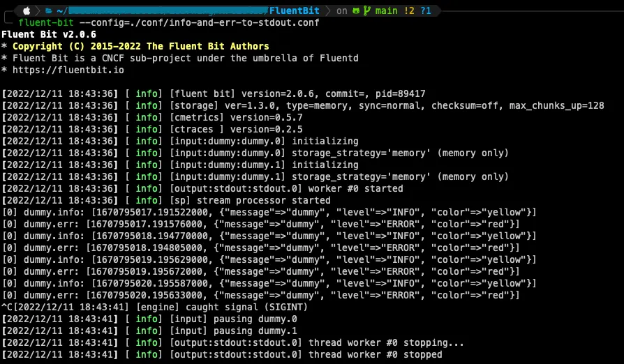Click dummy.err record timestamp 1670795017.191576000
The height and width of the screenshot is (364, 624).
(147, 225)
